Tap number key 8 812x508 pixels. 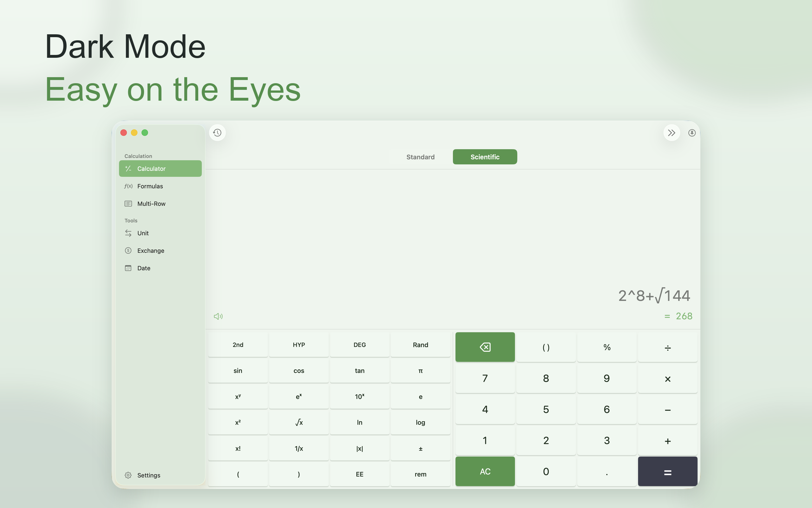click(546, 378)
